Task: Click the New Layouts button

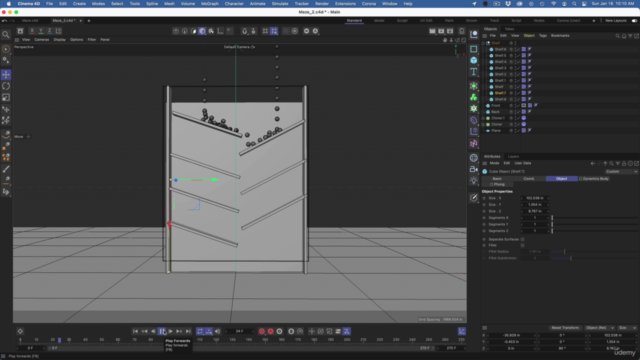Action: [616, 20]
